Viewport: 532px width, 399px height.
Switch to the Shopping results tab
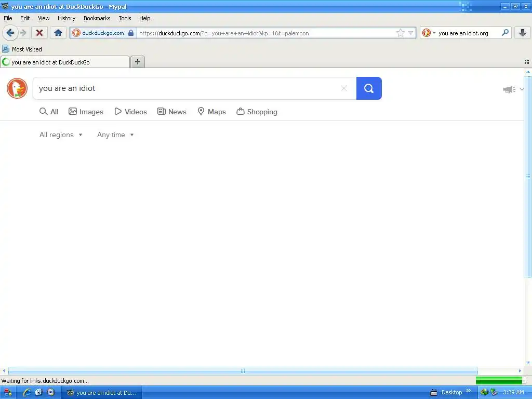(x=257, y=112)
